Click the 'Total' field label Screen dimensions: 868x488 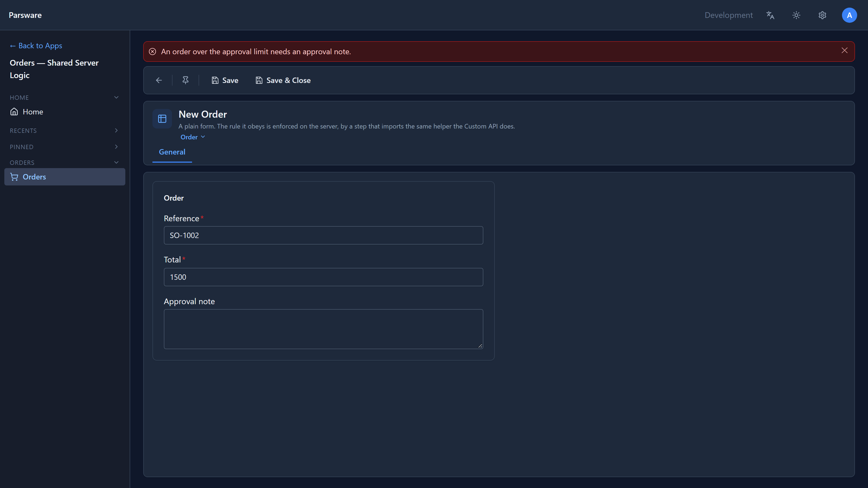[172, 260]
